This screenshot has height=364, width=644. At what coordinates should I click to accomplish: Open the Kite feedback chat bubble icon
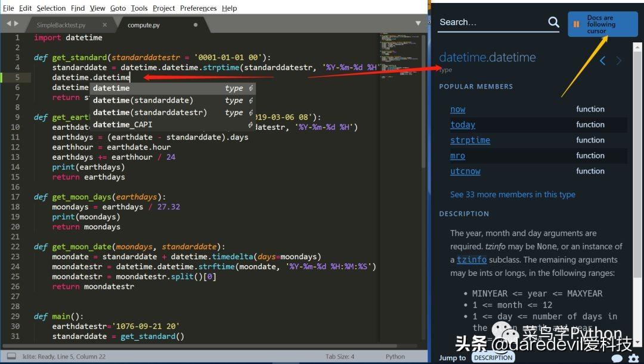click(x=617, y=358)
